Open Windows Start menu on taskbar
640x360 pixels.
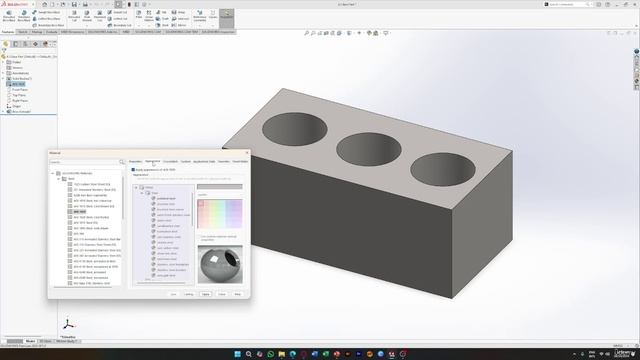click(x=238, y=354)
